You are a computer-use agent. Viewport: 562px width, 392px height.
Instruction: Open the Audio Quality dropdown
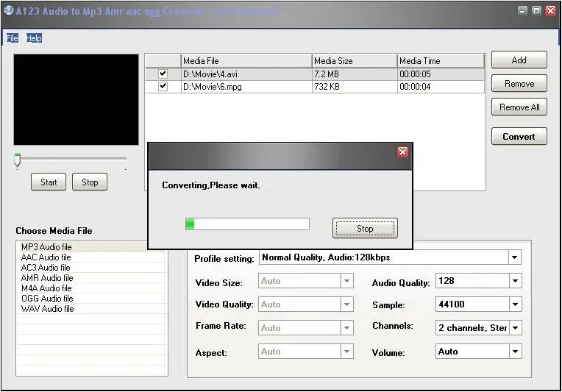coord(515,281)
